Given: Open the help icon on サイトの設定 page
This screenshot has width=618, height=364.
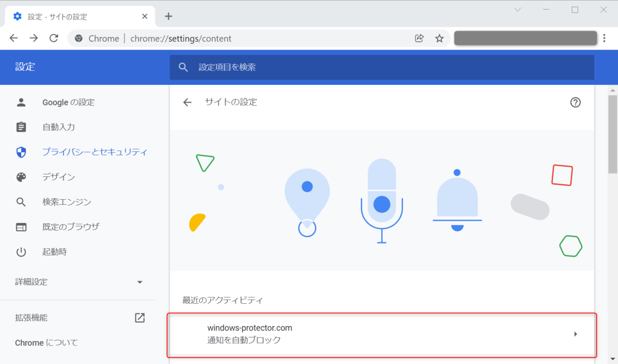Looking at the screenshot, I should click(x=575, y=102).
